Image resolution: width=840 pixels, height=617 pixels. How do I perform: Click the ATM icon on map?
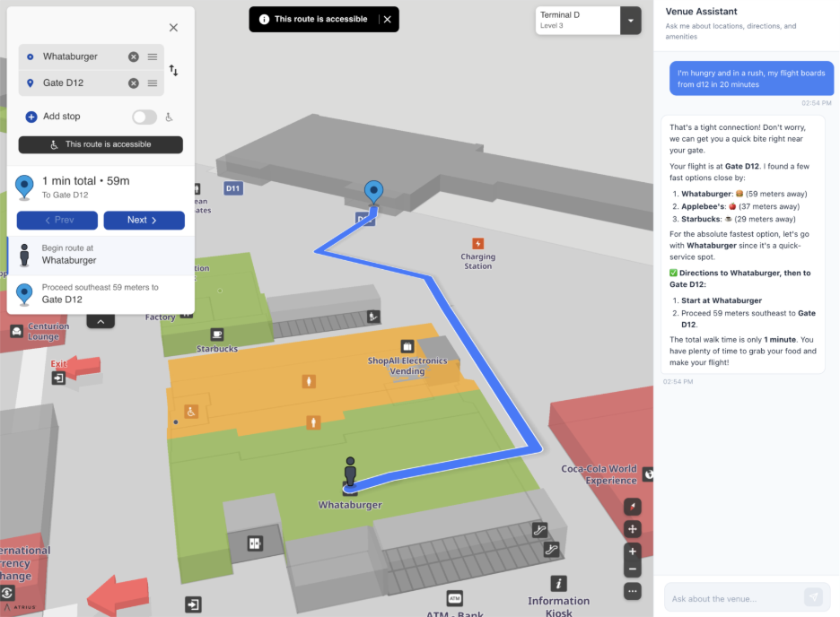pos(455,597)
